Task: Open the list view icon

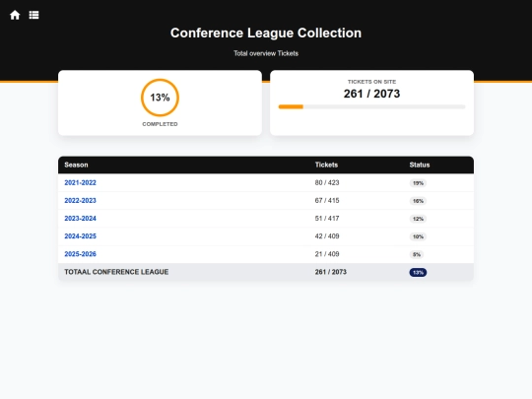Action: point(33,15)
